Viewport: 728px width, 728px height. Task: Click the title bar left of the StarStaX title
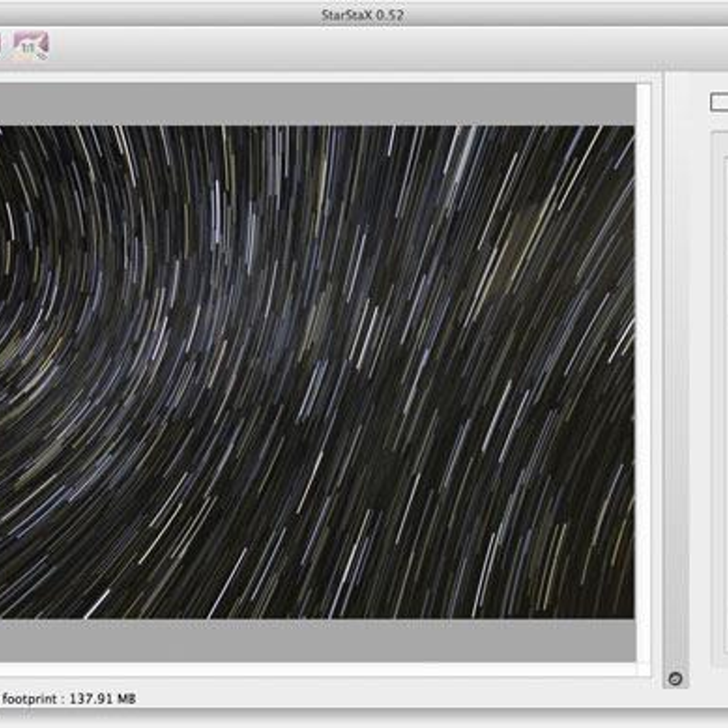point(159,15)
